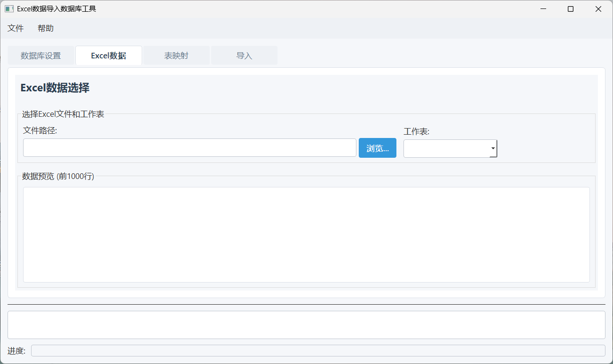Click the 工作表: label
This screenshot has height=364, width=613.
pyautogui.click(x=417, y=131)
